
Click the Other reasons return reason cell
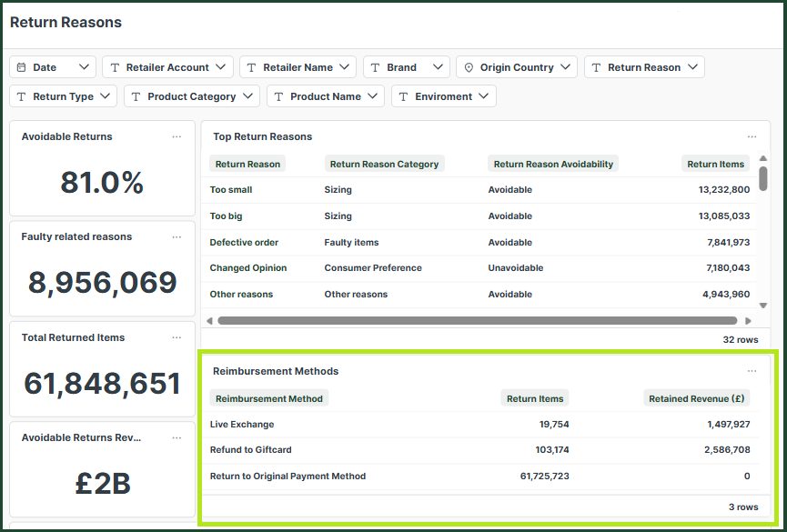click(241, 294)
